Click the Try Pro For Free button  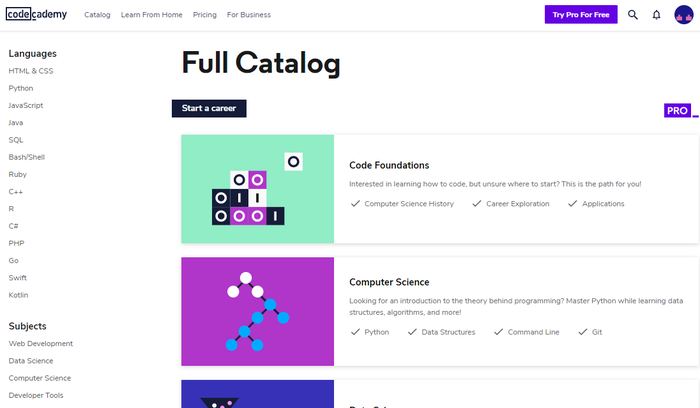580,15
